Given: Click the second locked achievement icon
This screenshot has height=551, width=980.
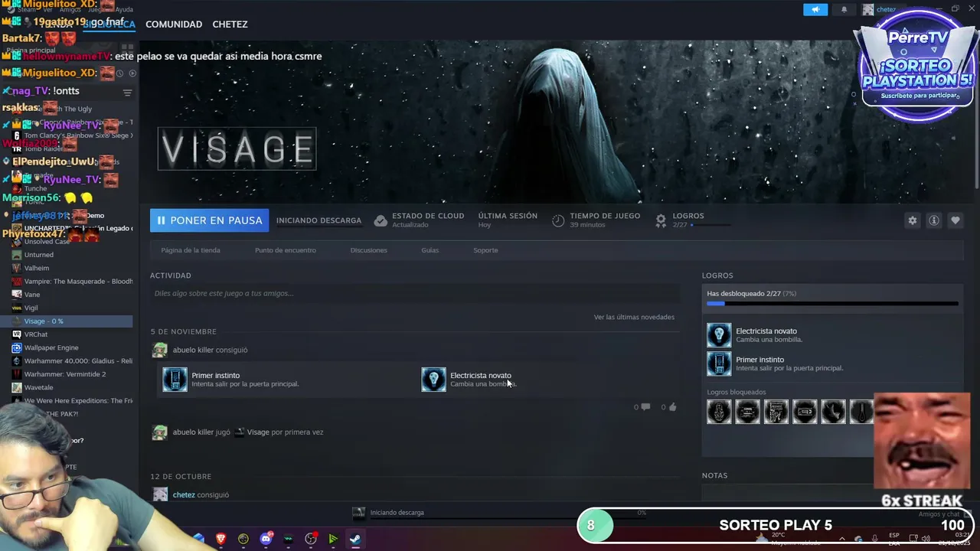Looking at the screenshot, I should pyautogui.click(x=748, y=412).
